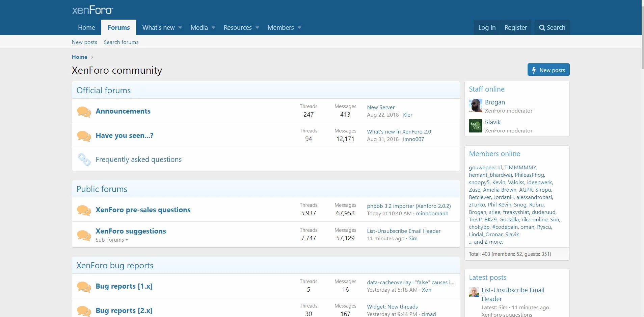Click member Amelia Brown
The height and width of the screenshot is (317, 644).
click(500, 190)
